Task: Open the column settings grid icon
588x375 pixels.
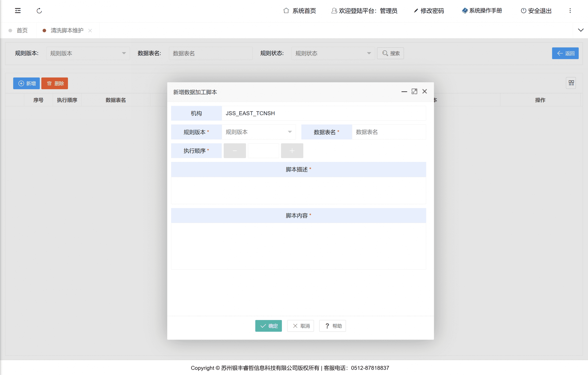Action: coord(571,83)
